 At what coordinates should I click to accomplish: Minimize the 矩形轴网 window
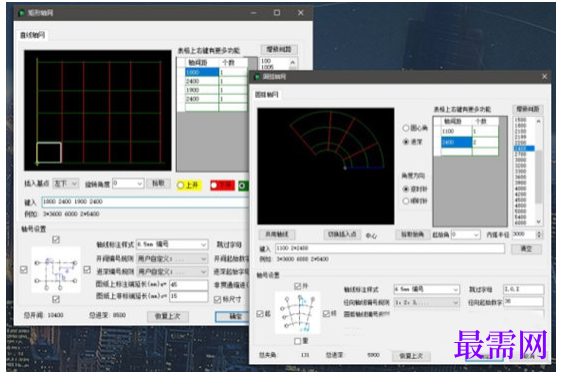coord(253,13)
